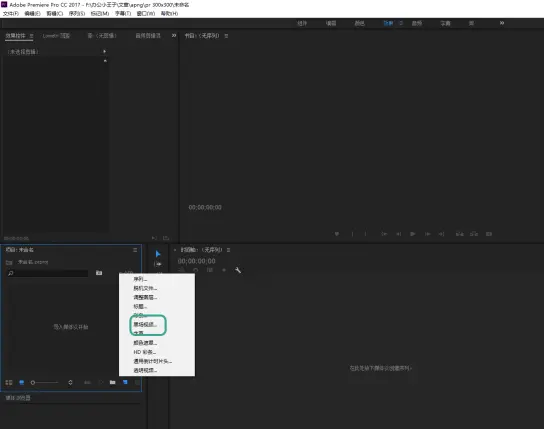
Task: Click the timeline Add Marker icon
Action: point(224,270)
